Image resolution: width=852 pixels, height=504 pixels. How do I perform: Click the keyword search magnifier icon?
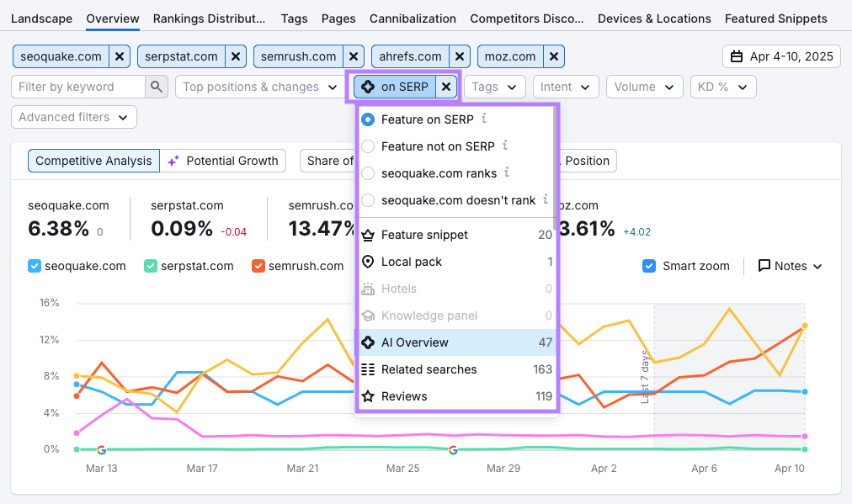(x=157, y=87)
